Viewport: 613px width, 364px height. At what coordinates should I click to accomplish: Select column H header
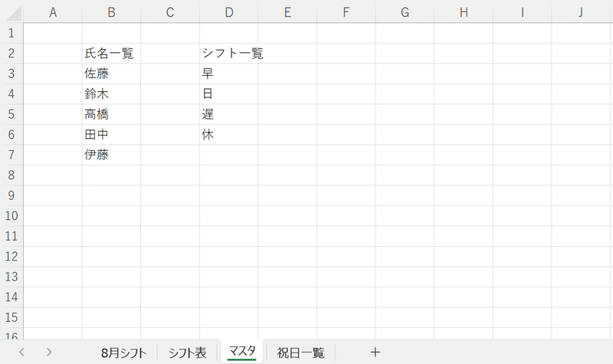(x=464, y=12)
